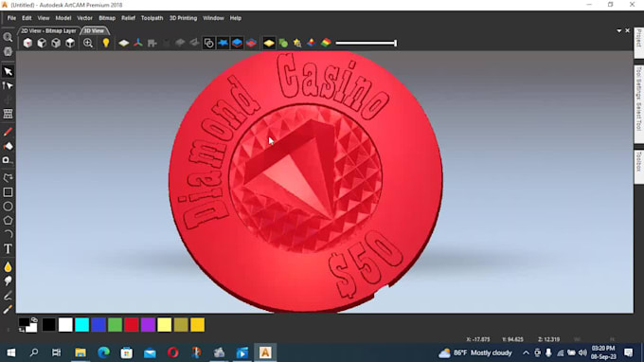This screenshot has width=644, height=362.
Task: Toggle the light bulb lighting icon
Action: click(x=106, y=44)
